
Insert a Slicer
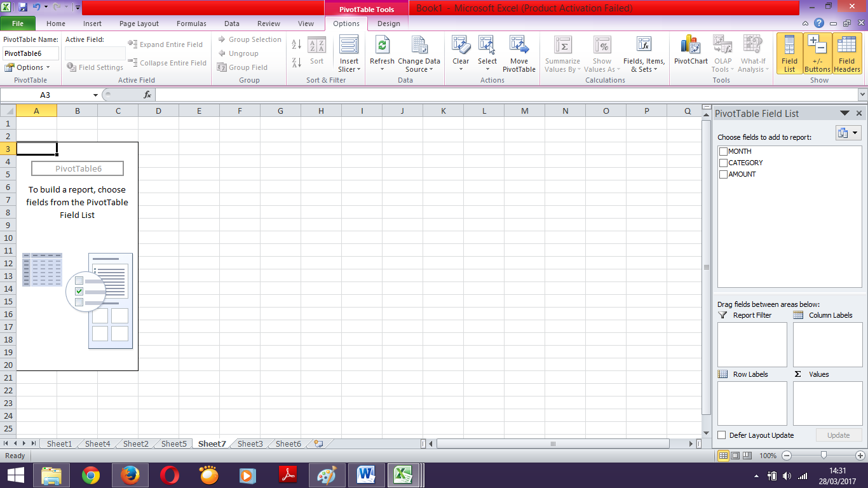coord(349,54)
